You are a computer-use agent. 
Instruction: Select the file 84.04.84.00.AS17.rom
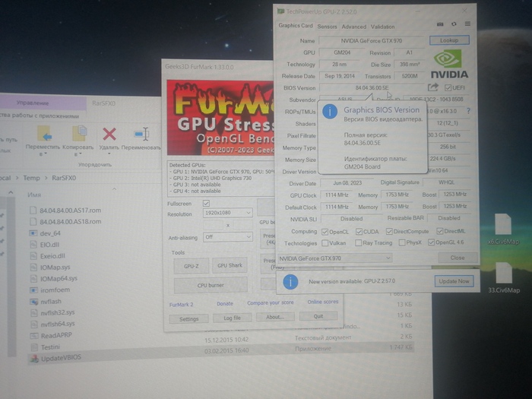pos(70,211)
